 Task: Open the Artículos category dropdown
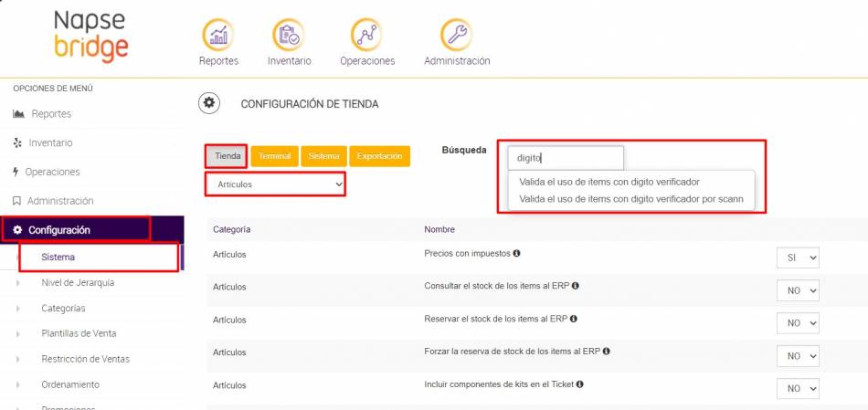[275, 184]
